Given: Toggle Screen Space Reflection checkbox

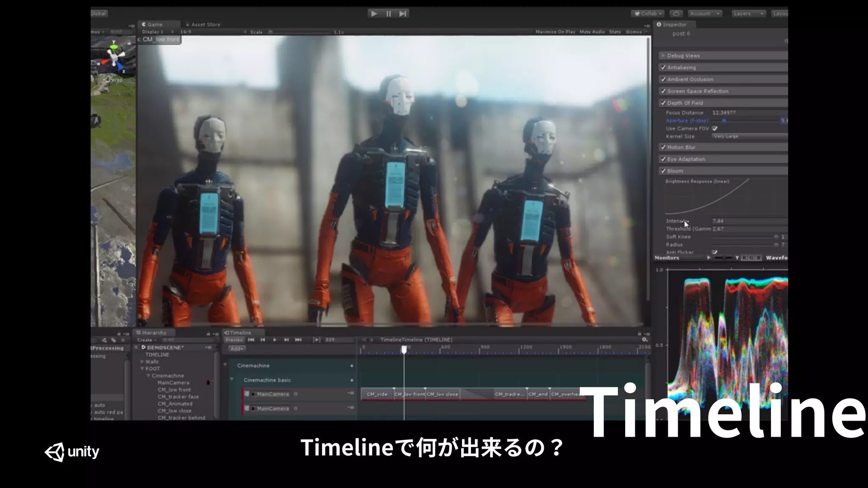Looking at the screenshot, I should pos(663,91).
